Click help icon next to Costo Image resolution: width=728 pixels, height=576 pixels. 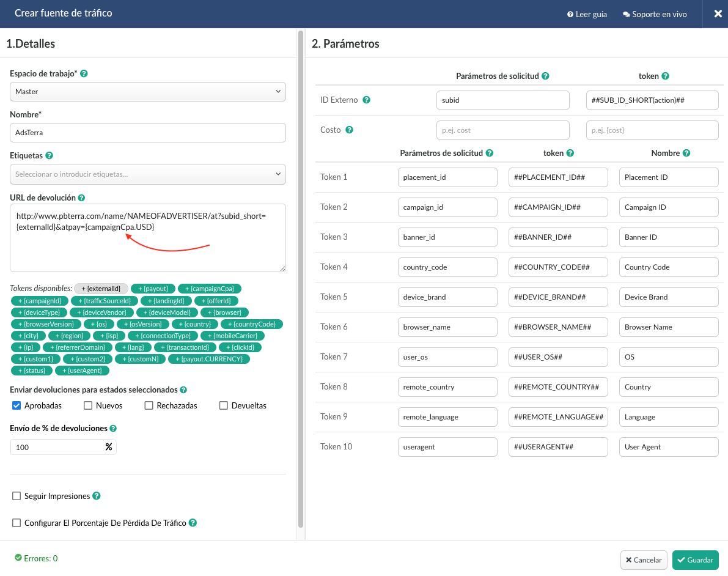350,130
